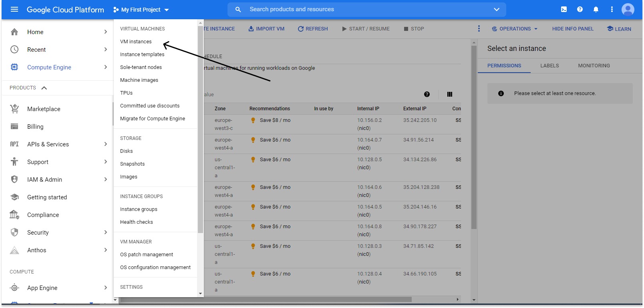644x308 pixels.
Task: Click the Recent clock icon
Action: [x=14, y=49]
